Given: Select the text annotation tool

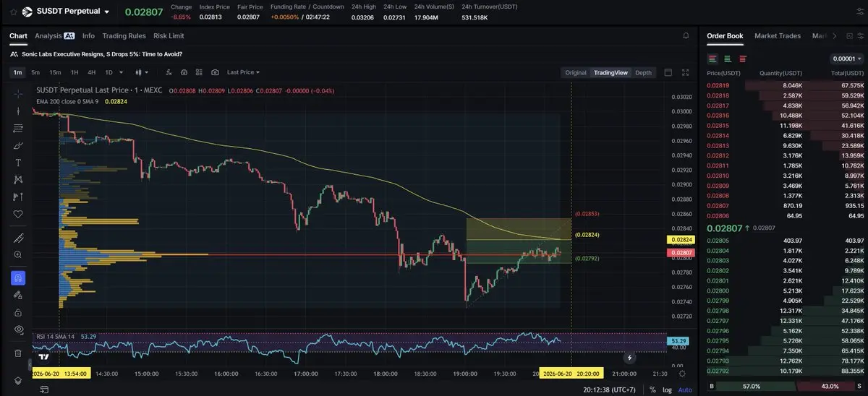Looking at the screenshot, I should tap(18, 163).
